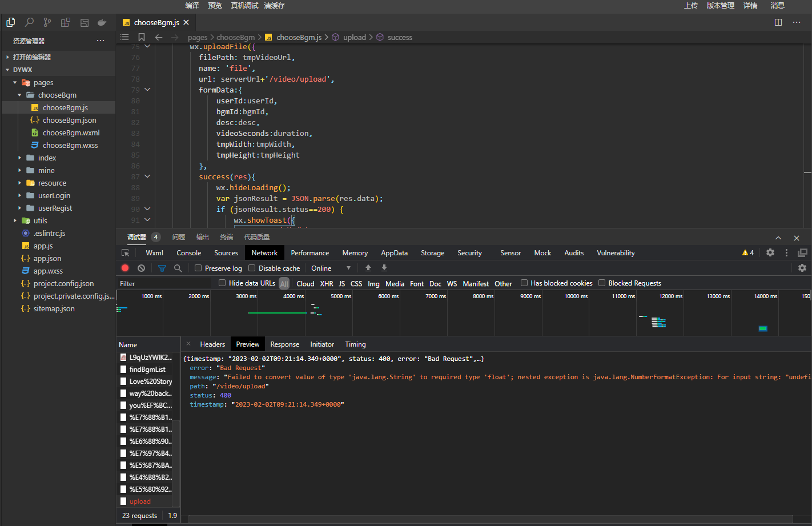Open DevTools settings gear icon
Viewport: 812px width, 526px height.
point(770,252)
